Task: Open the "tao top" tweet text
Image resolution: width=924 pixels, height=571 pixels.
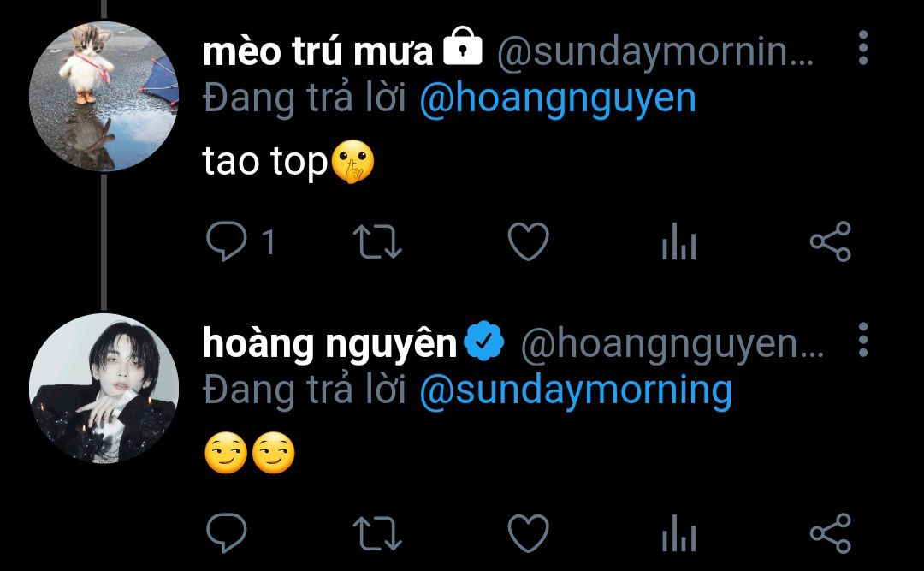Action: tap(265, 163)
